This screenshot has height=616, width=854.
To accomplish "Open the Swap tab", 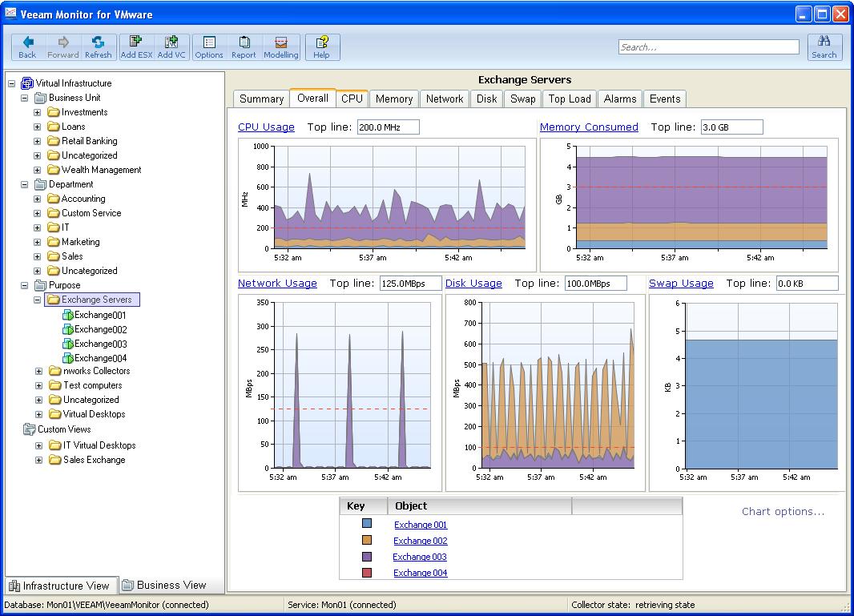I will (x=523, y=99).
